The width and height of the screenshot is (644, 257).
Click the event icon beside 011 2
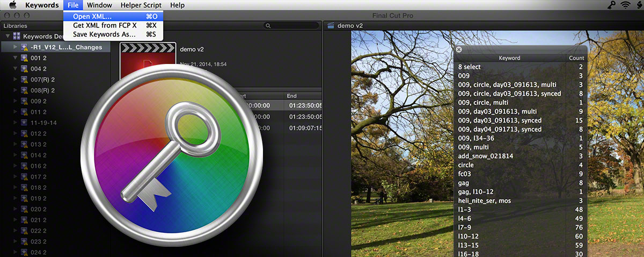point(24,111)
